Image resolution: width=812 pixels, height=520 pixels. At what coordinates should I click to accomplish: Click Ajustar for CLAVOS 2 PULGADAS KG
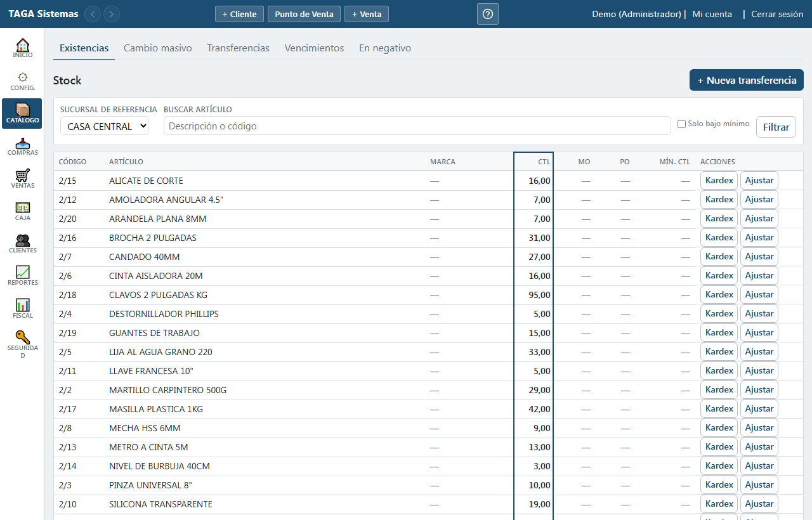(759, 295)
